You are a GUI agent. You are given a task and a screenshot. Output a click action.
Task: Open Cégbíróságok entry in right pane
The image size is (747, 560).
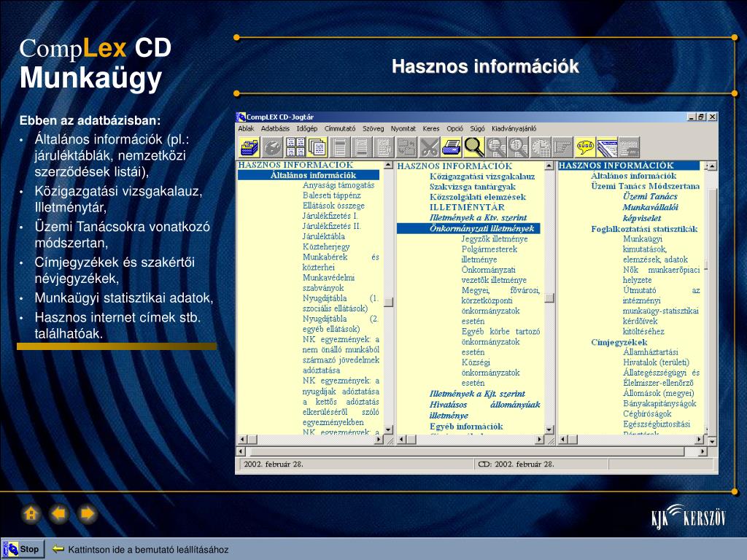click(x=647, y=414)
